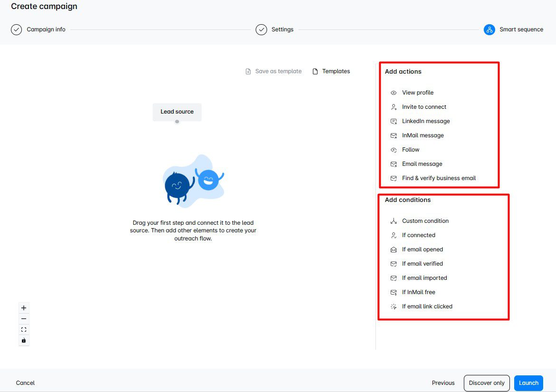The image size is (556, 392).
Task: Click the Add actions heading
Action: click(x=403, y=72)
